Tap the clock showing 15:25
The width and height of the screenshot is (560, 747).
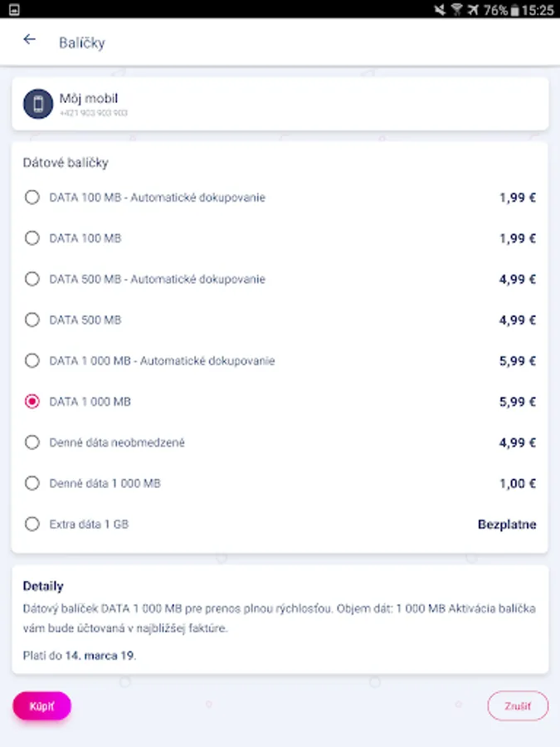click(x=539, y=10)
